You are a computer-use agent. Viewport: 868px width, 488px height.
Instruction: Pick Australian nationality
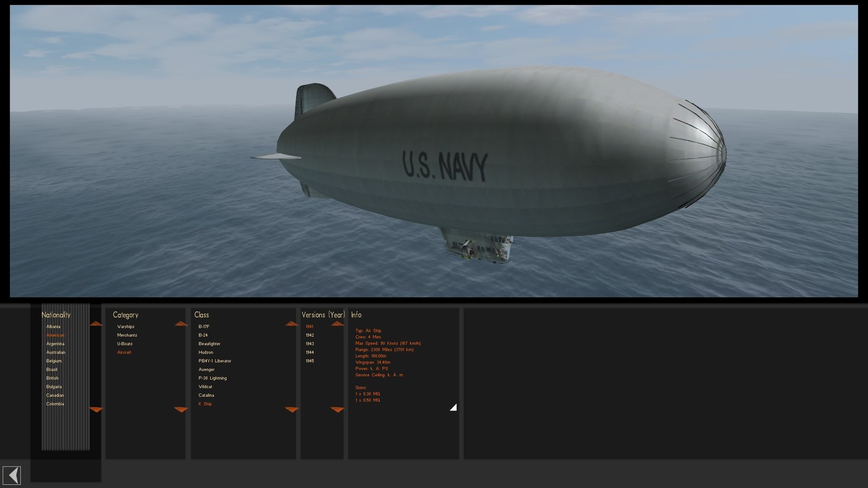[56, 352]
